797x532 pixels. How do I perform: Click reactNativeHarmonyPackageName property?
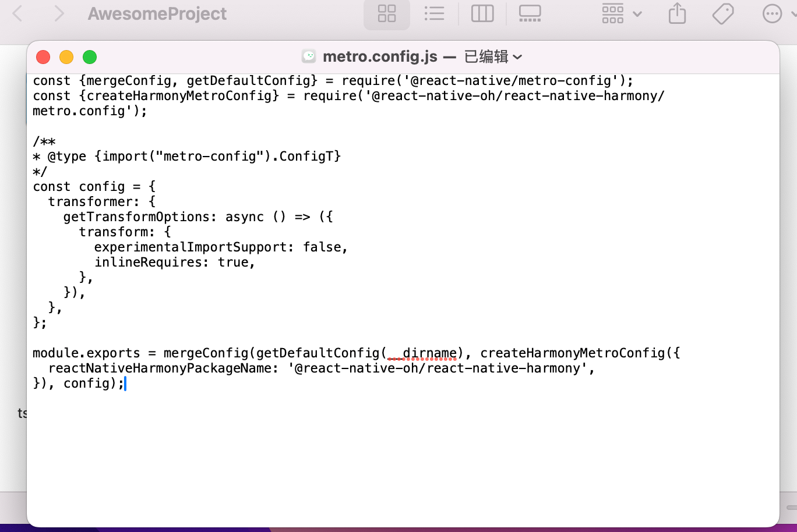click(160, 368)
